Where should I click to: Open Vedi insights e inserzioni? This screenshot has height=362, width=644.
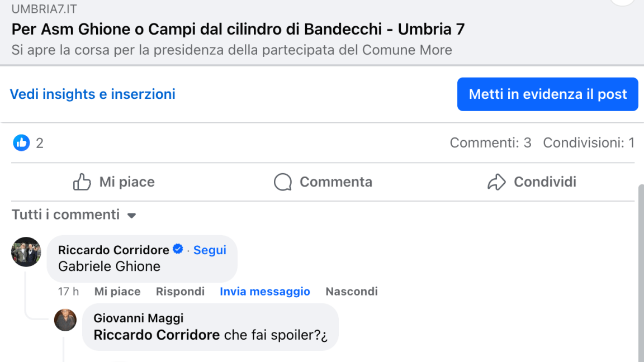[x=93, y=94]
